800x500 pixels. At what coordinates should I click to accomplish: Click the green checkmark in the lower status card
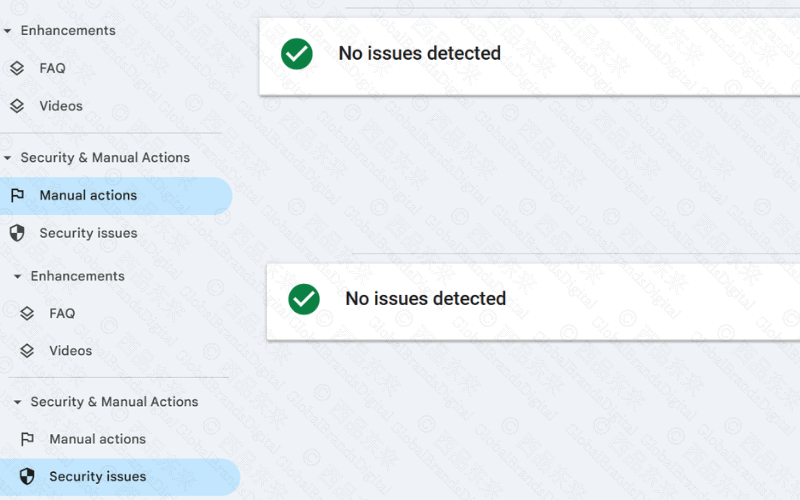[x=304, y=298]
